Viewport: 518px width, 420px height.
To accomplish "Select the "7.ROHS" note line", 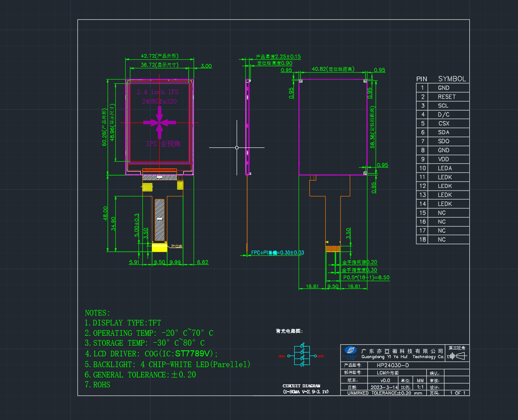I will [97, 385].
